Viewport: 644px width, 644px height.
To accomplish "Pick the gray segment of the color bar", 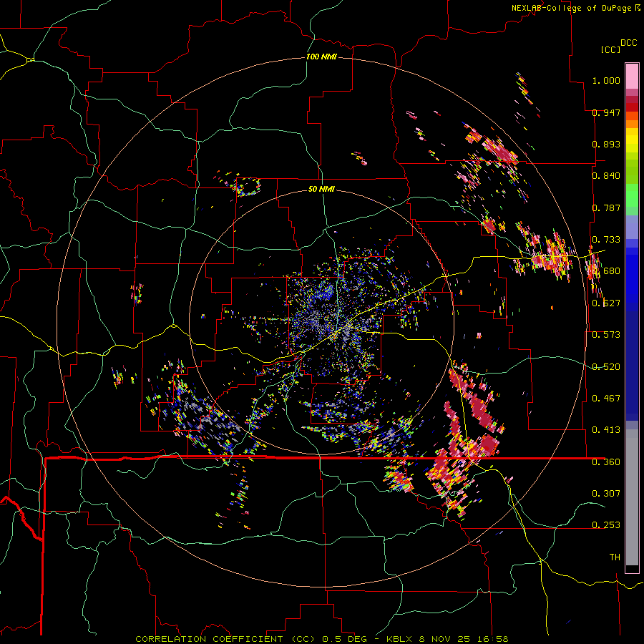I will point(632,497).
